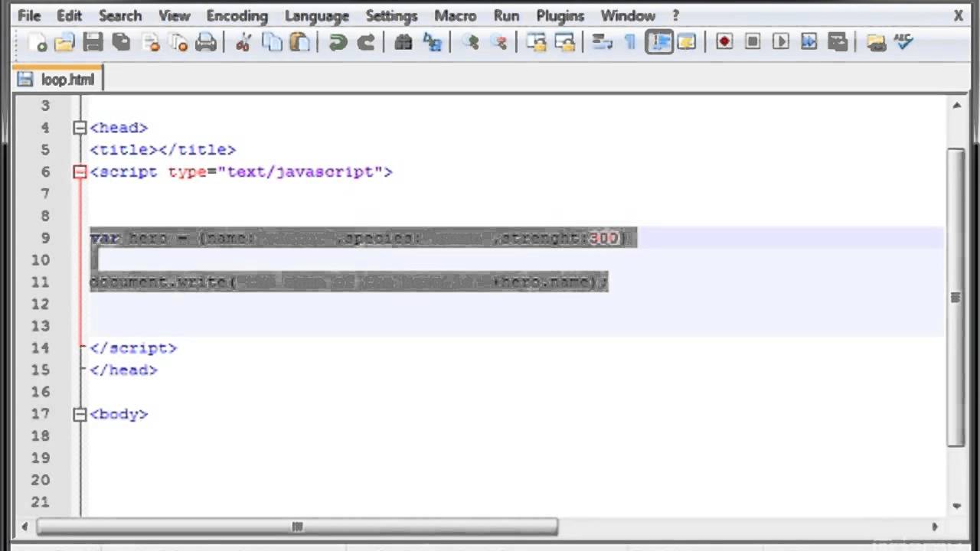Click the vertical scrollbar down arrow

click(x=956, y=505)
